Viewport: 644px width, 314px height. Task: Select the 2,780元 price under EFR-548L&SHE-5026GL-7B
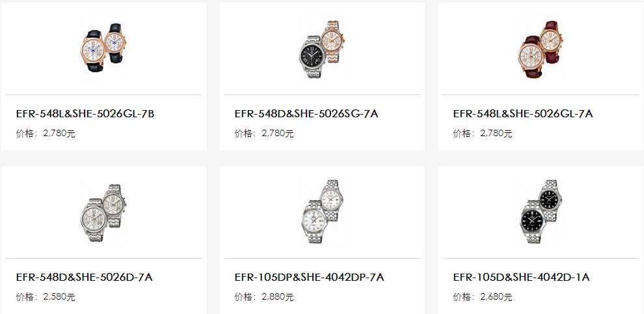pos(59,134)
